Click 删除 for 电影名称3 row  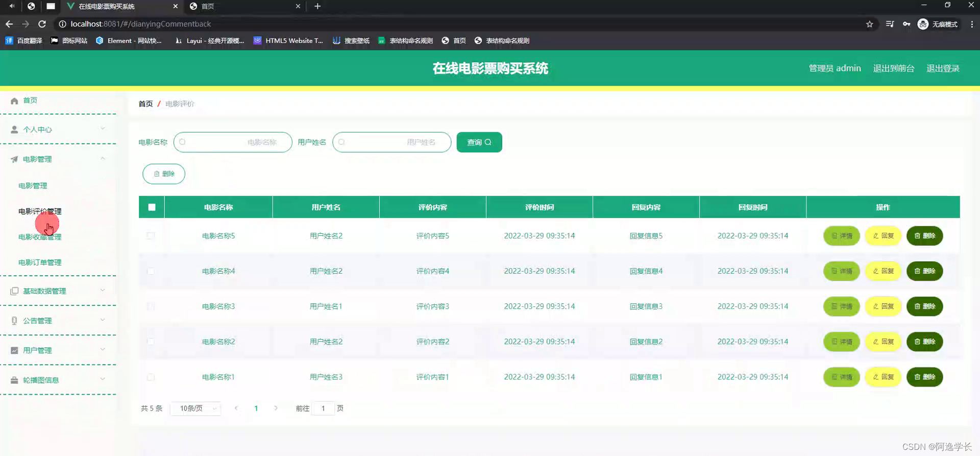click(x=924, y=306)
